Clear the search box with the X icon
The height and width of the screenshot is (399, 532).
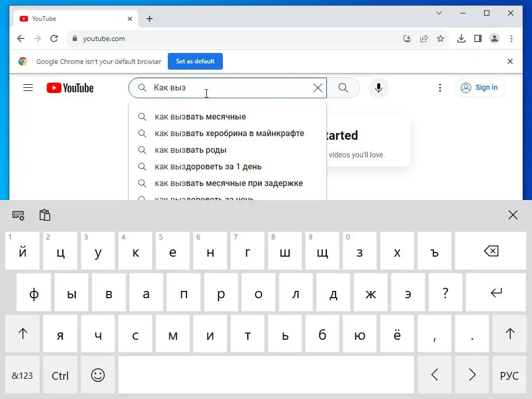[x=318, y=88]
